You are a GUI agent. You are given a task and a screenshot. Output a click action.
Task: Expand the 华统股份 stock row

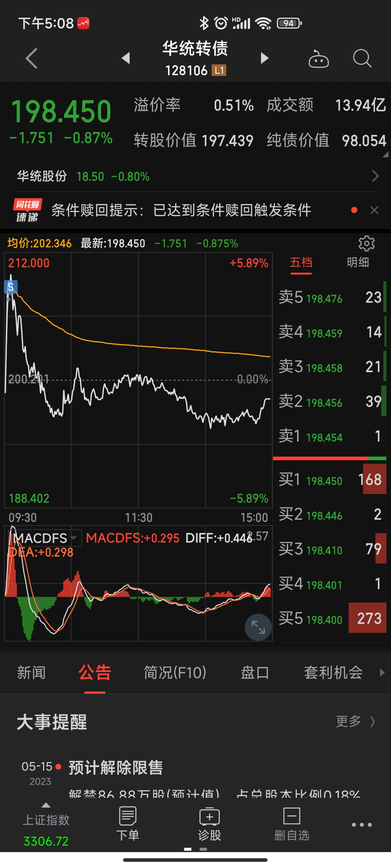pyautogui.click(x=375, y=176)
